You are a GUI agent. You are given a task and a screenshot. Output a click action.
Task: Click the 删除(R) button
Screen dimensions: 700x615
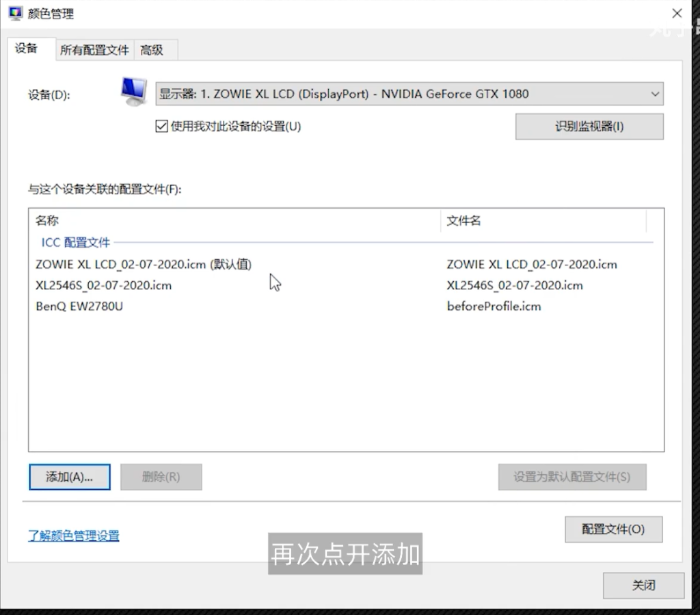161,477
